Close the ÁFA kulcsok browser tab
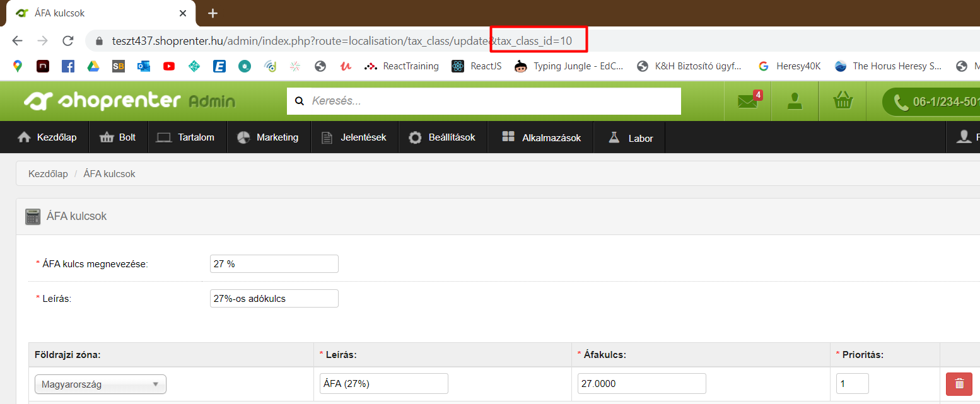Image resolution: width=980 pixels, height=404 pixels. click(x=183, y=13)
